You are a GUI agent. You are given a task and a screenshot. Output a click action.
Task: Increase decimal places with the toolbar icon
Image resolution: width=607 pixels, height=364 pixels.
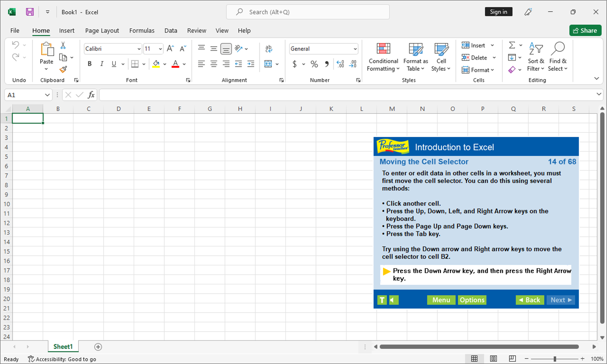[340, 64]
